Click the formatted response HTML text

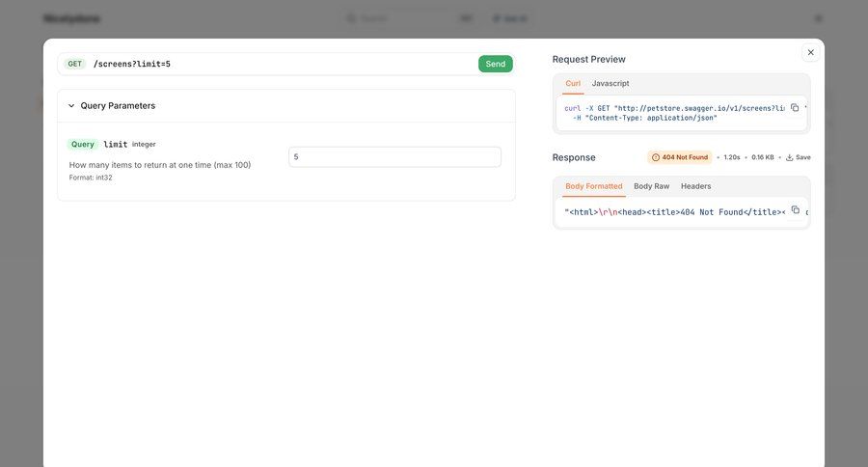673,212
